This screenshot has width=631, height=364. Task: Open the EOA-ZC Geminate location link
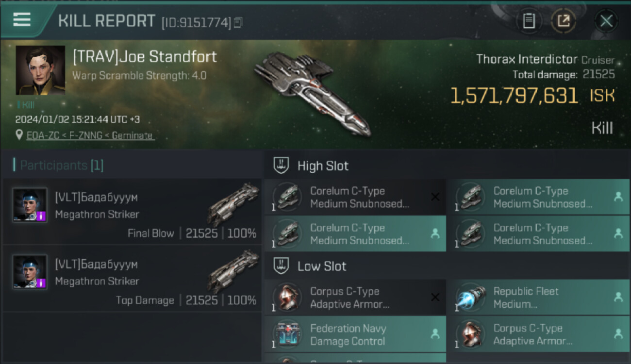click(x=90, y=135)
